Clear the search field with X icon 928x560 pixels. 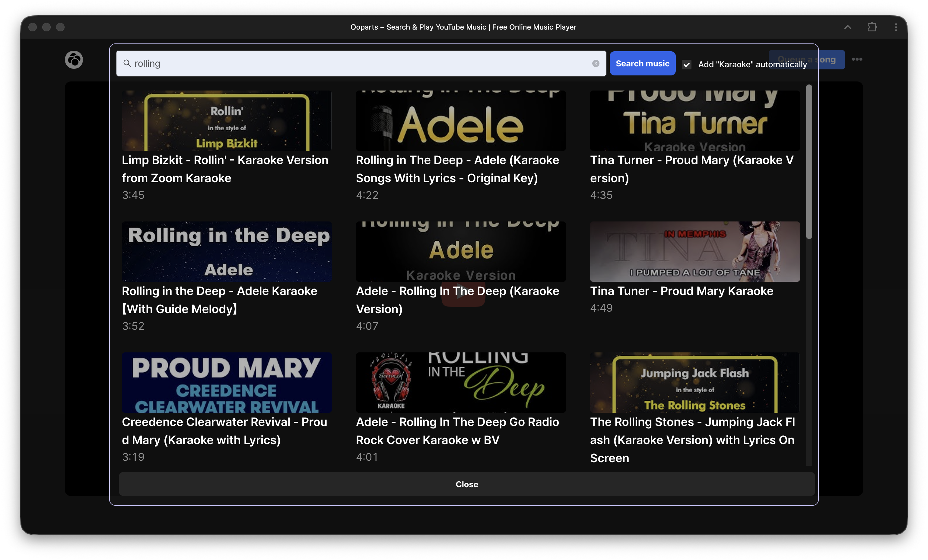(596, 63)
